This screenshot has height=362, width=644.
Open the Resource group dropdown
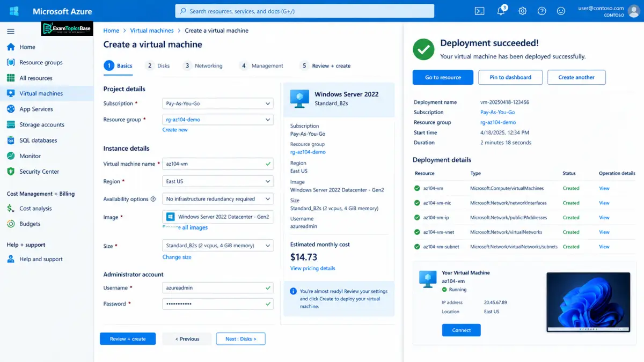tap(218, 120)
